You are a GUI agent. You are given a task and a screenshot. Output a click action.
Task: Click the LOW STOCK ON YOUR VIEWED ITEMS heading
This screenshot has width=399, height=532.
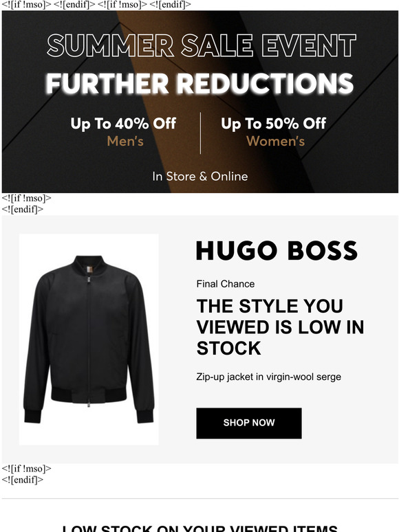[x=200, y=529]
